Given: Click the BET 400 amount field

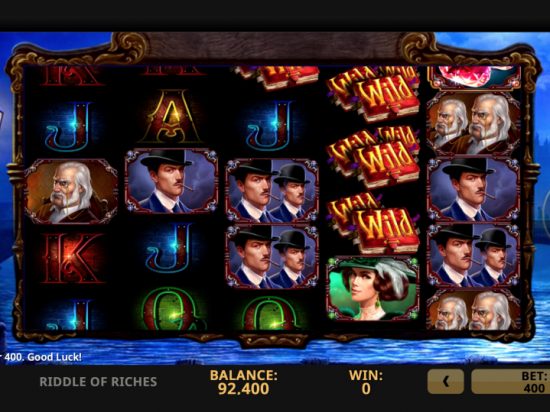Looking at the screenshot, I should [x=511, y=381].
